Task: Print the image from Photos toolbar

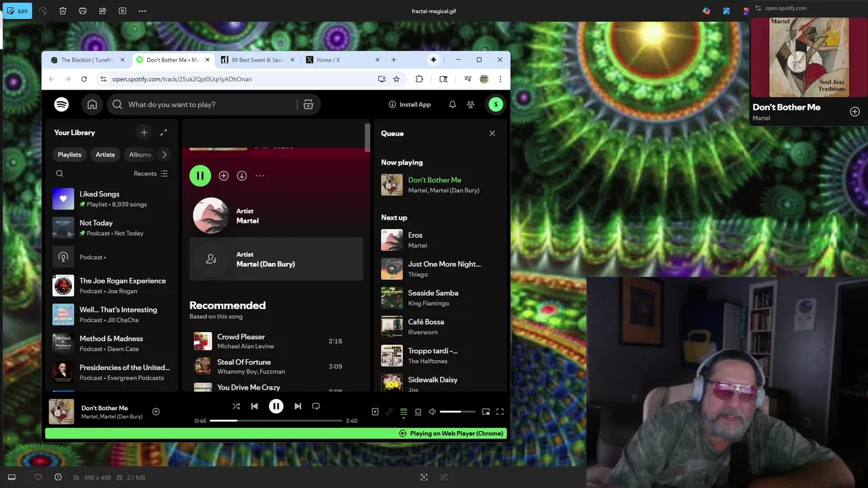Action: [x=83, y=11]
